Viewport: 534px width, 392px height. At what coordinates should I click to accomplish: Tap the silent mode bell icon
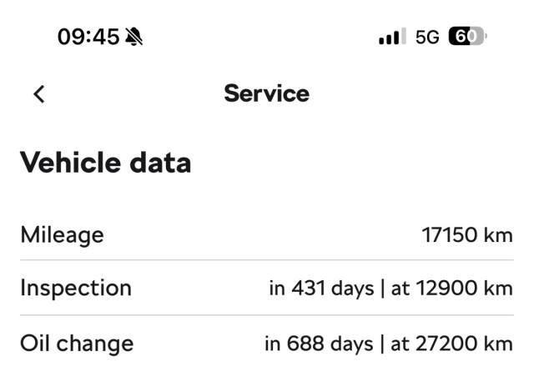[x=133, y=37]
